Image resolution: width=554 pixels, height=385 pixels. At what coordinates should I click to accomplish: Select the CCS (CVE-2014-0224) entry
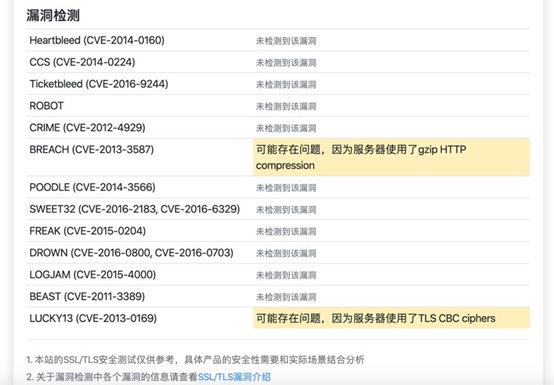coord(82,62)
